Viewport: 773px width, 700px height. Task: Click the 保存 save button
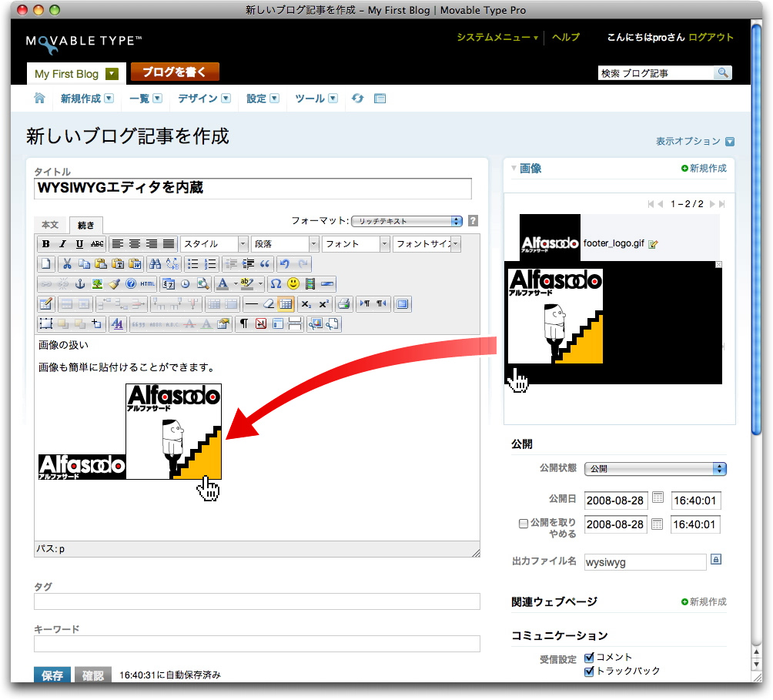52,675
